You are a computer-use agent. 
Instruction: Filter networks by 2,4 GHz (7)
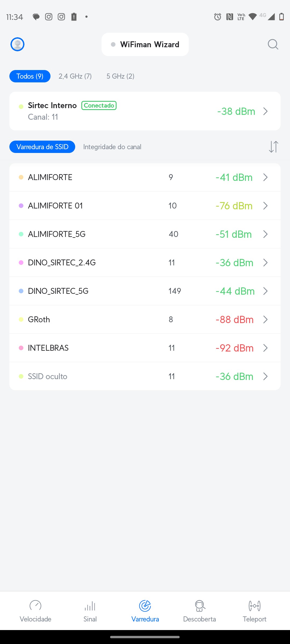point(75,76)
